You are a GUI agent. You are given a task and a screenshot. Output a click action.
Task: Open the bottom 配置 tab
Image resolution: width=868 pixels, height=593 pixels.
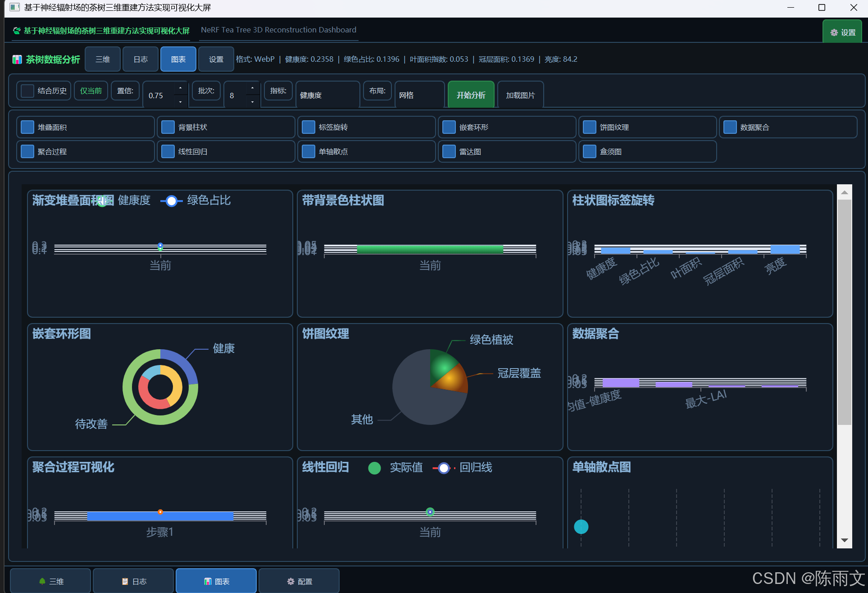(299, 581)
